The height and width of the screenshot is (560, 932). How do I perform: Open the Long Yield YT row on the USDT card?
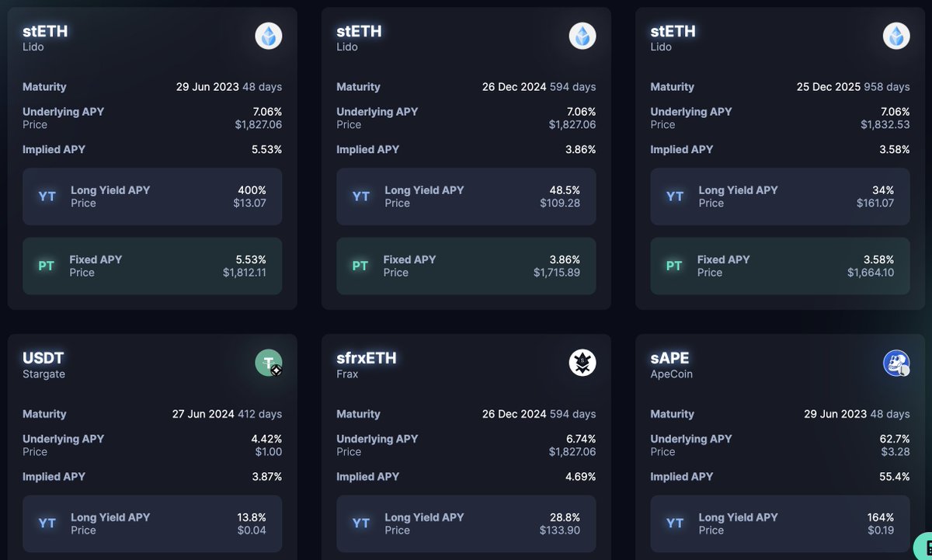coord(152,523)
